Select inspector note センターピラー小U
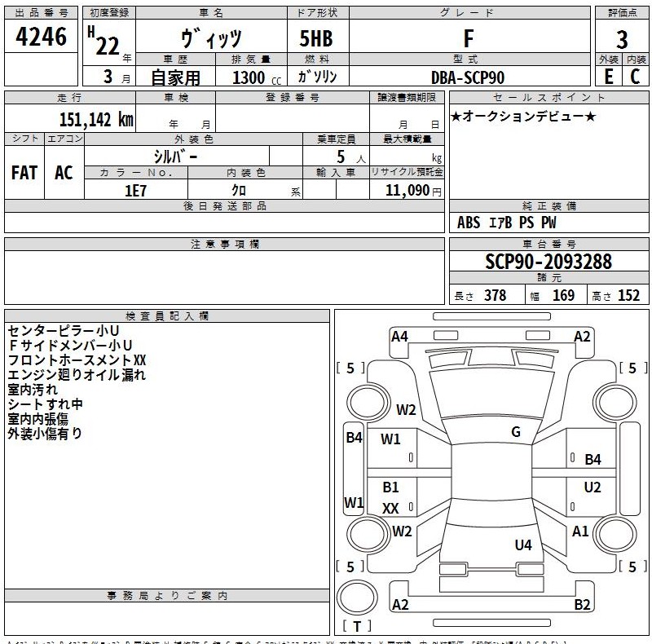Image resolution: width=652 pixels, height=644 pixels. pyautogui.click(x=64, y=331)
